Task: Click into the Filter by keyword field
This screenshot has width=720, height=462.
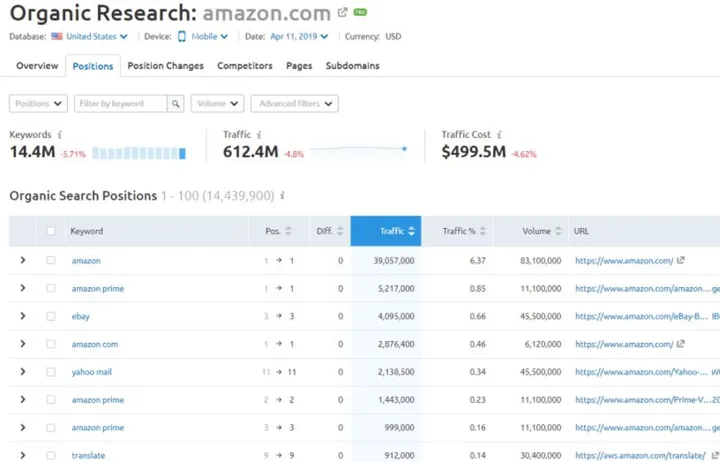Action: tap(121, 104)
